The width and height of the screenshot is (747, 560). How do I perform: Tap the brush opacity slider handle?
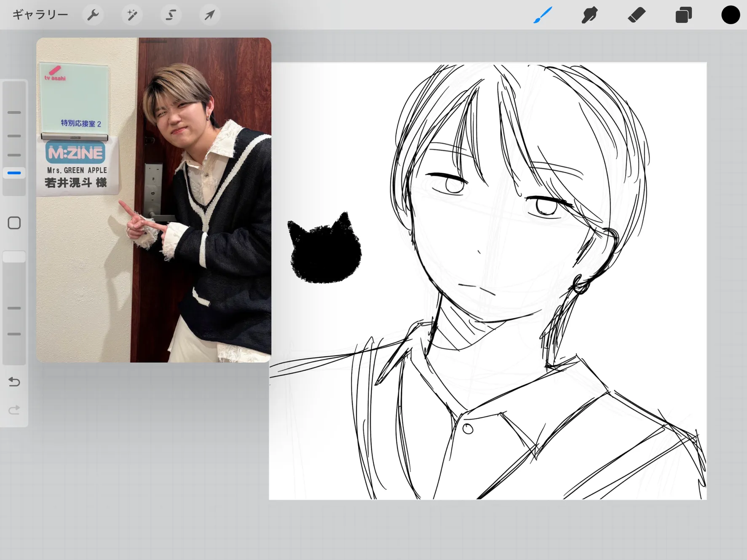click(14, 257)
